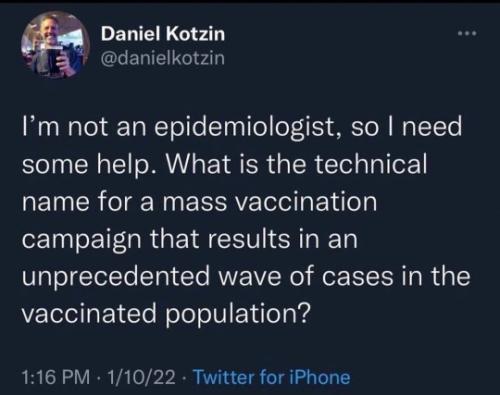Click the word cases in the tweet

click(357, 278)
